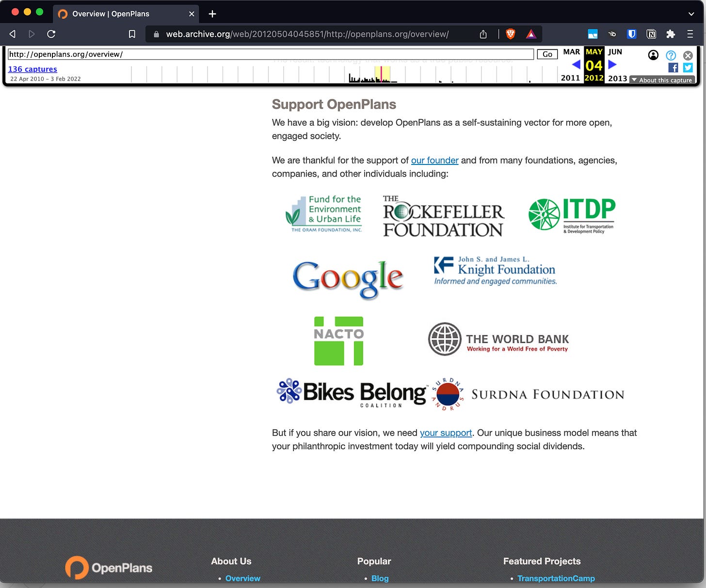Open Brave Shields lion icon
This screenshot has width=706, height=588.
pos(510,34)
